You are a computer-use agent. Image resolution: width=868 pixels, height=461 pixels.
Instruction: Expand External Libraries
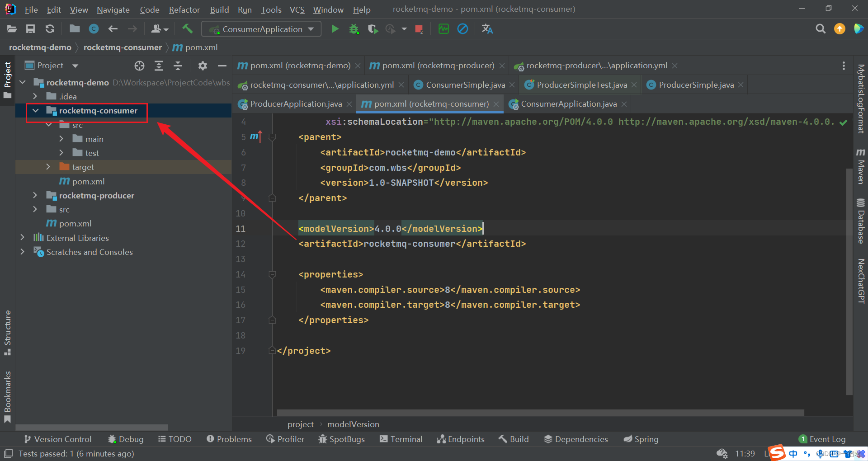tap(23, 237)
